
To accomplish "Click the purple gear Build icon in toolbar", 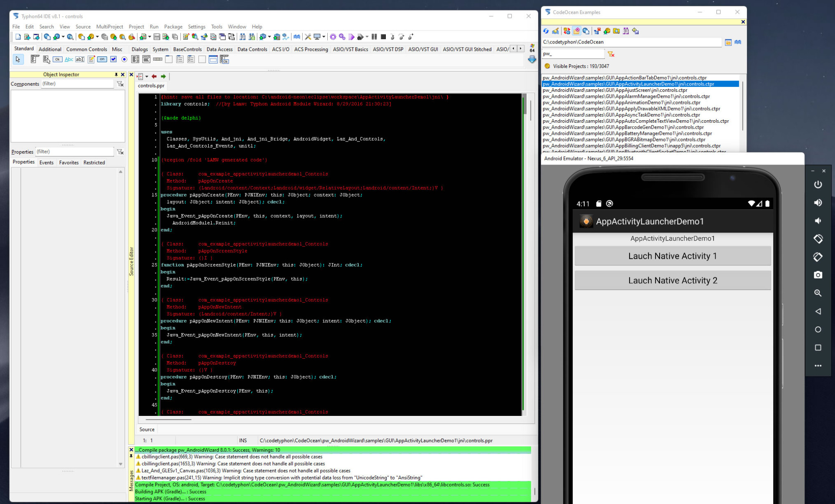I will (x=333, y=37).
